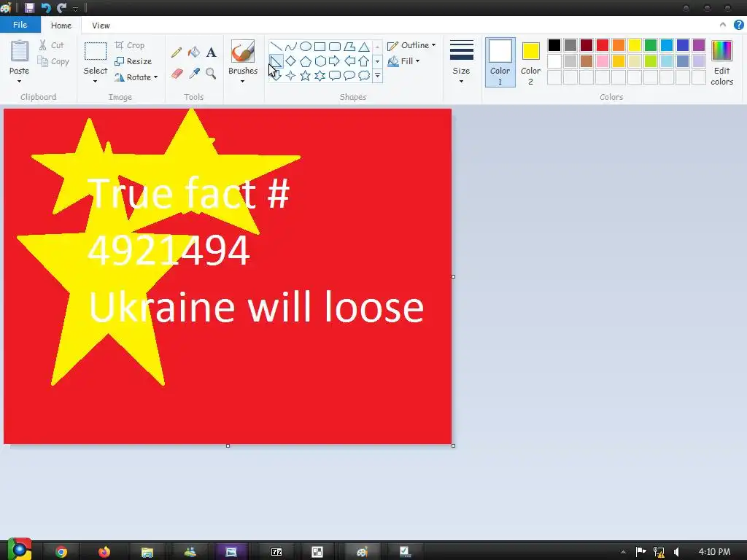This screenshot has width=747, height=560.
Task: Select the Eraser tool
Action: (177, 74)
